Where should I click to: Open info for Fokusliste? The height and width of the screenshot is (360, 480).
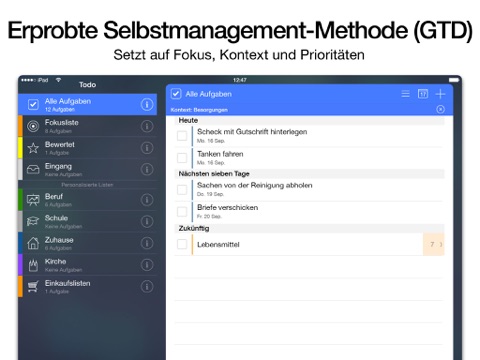coord(147,126)
